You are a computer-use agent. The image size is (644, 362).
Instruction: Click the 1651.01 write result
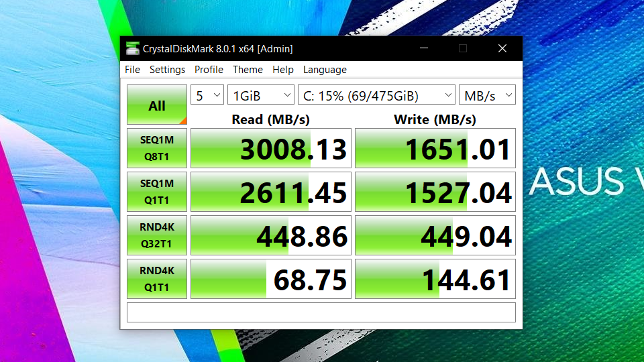click(x=435, y=148)
